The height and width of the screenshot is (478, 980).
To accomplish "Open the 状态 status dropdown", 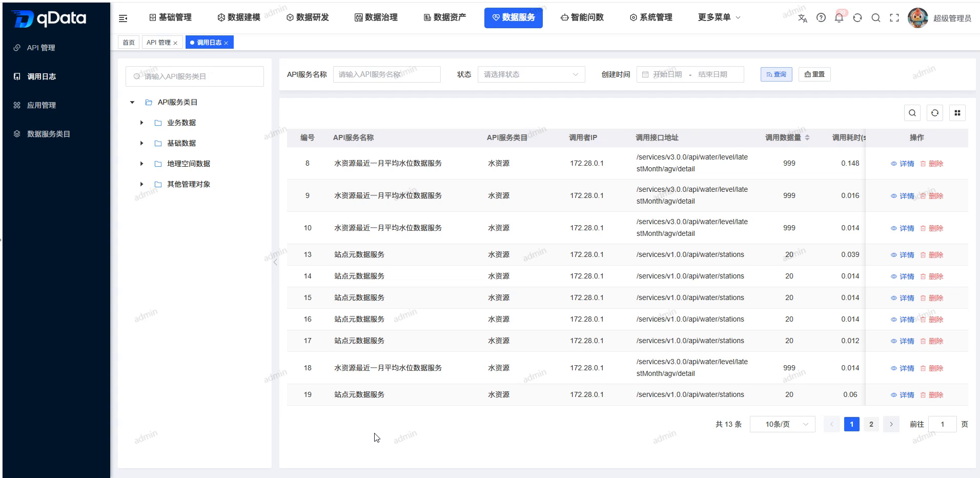I will [531, 74].
